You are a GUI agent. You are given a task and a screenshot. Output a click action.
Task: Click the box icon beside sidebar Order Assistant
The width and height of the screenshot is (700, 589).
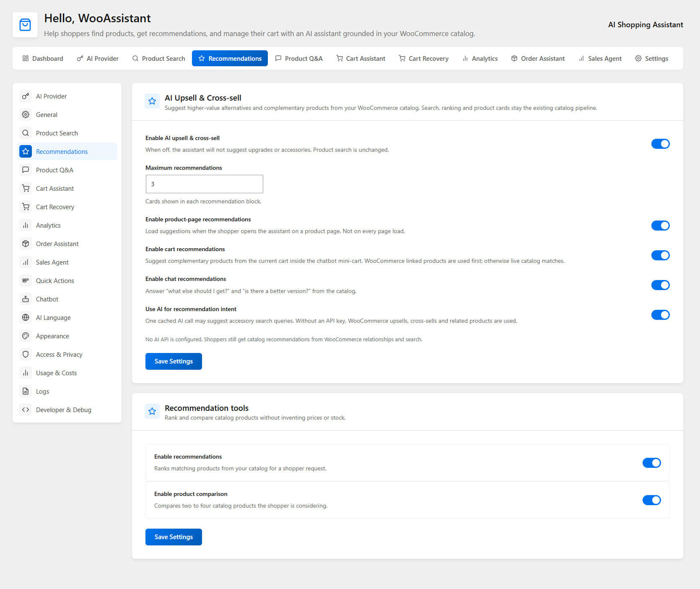click(x=26, y=244)
